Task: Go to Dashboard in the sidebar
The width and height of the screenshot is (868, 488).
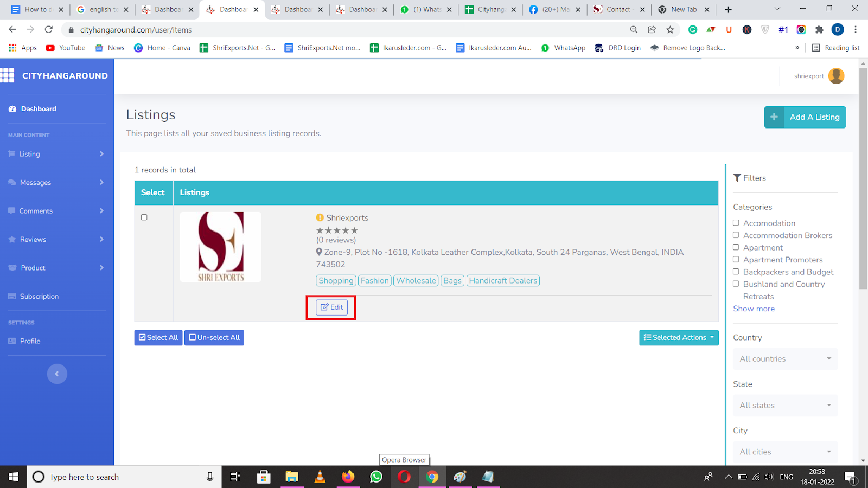Action: point(33,109)
